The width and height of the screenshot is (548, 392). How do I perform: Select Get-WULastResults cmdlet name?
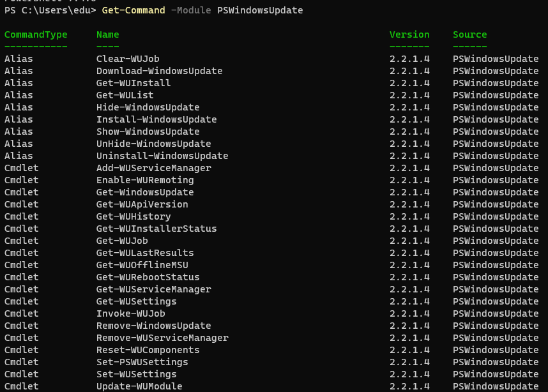point(145,253)
